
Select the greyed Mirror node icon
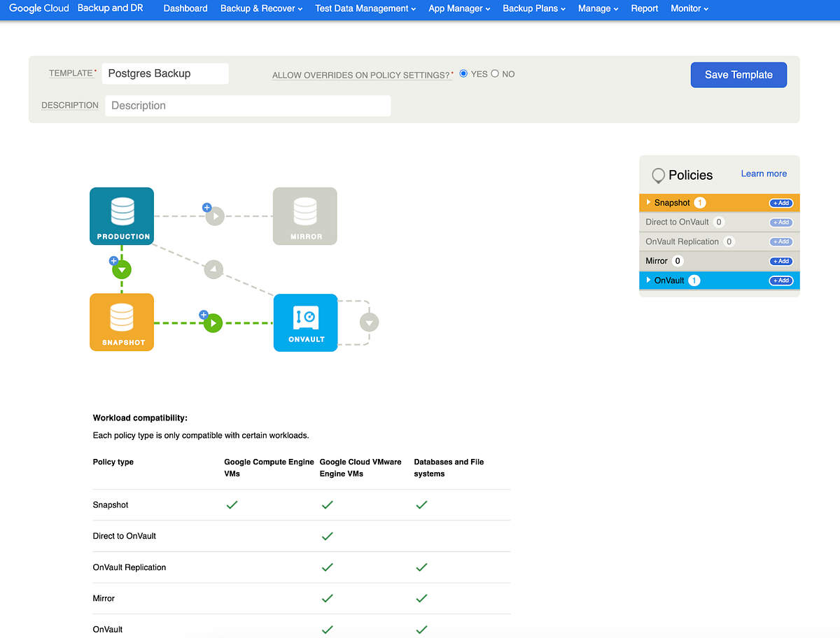tap(305, 216)
